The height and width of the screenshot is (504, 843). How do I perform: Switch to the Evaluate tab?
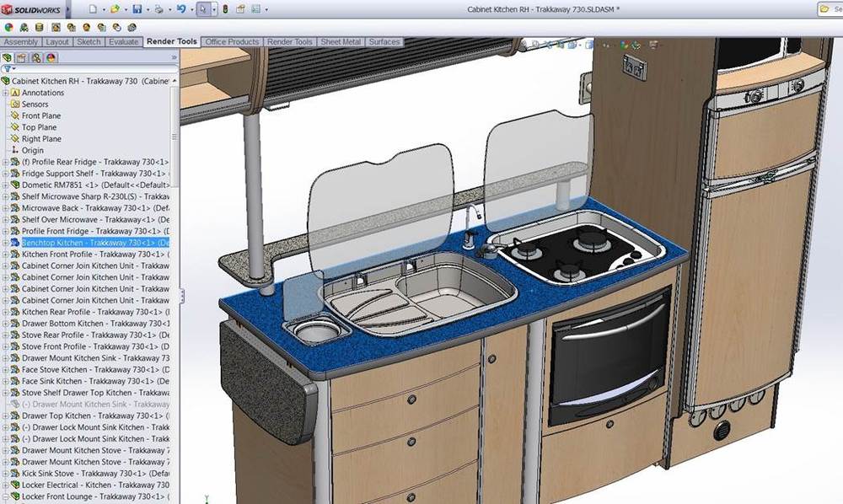click(123, 41)
